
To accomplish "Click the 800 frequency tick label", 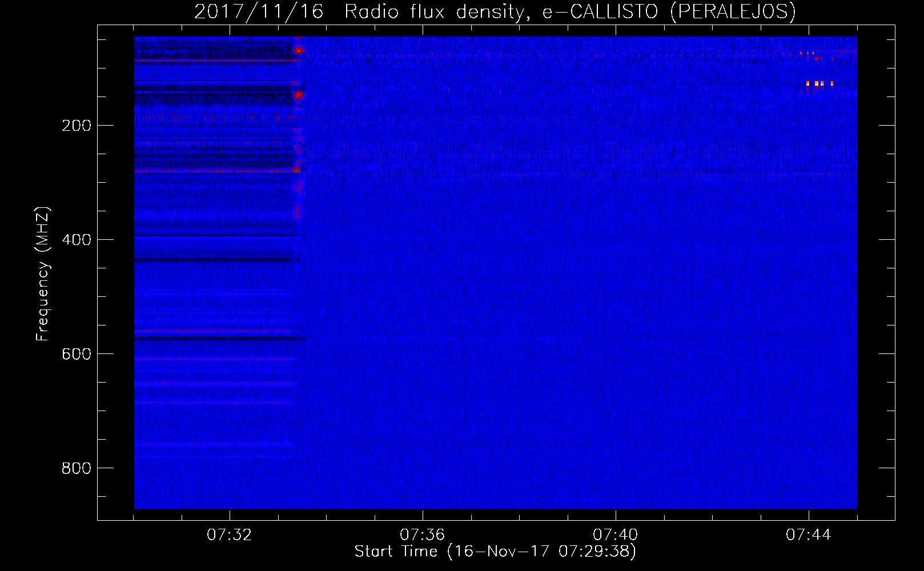I will coord(77,468).
